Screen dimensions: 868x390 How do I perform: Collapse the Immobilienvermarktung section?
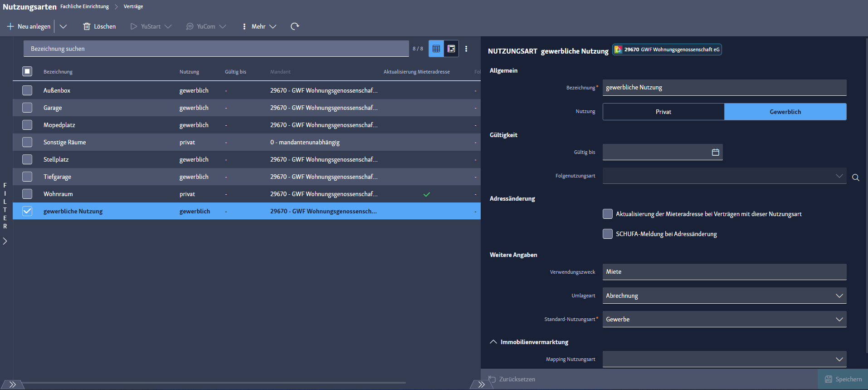[493, 342]
